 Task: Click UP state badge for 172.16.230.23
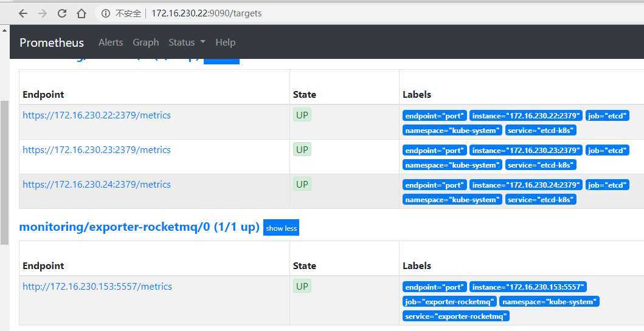pyautogui.click(x=302, y=149)
